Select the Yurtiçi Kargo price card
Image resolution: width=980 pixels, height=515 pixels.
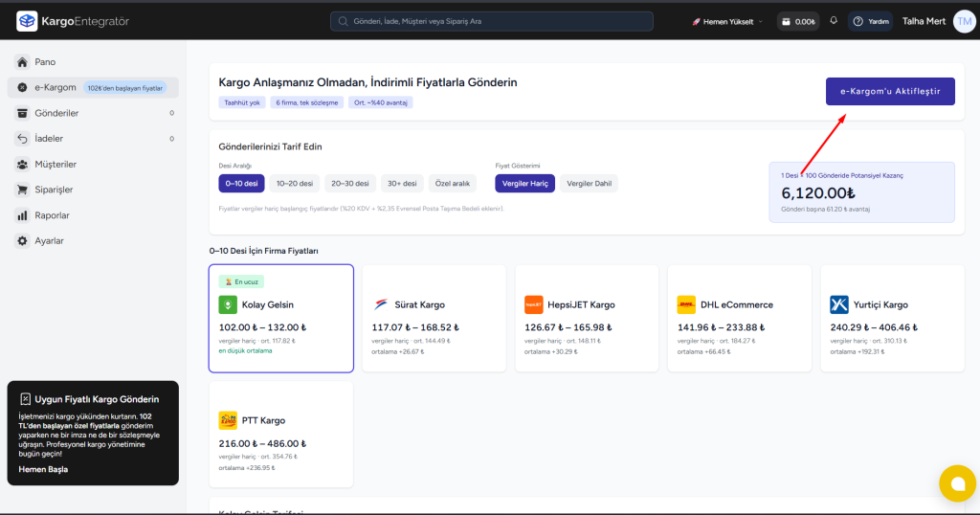[x=893, y=318]
